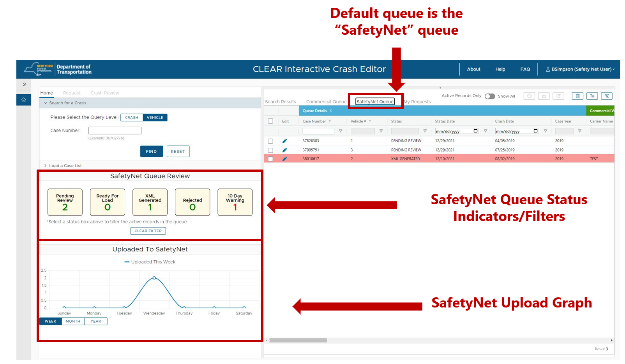Open the BSimpson user account dropdown
The image size is (625, 364).
[581, 69]
